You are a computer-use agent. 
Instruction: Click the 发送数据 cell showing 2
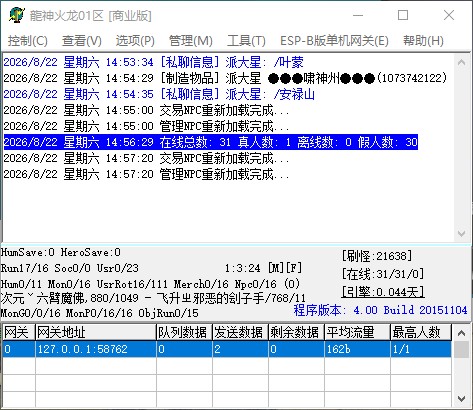240,349
